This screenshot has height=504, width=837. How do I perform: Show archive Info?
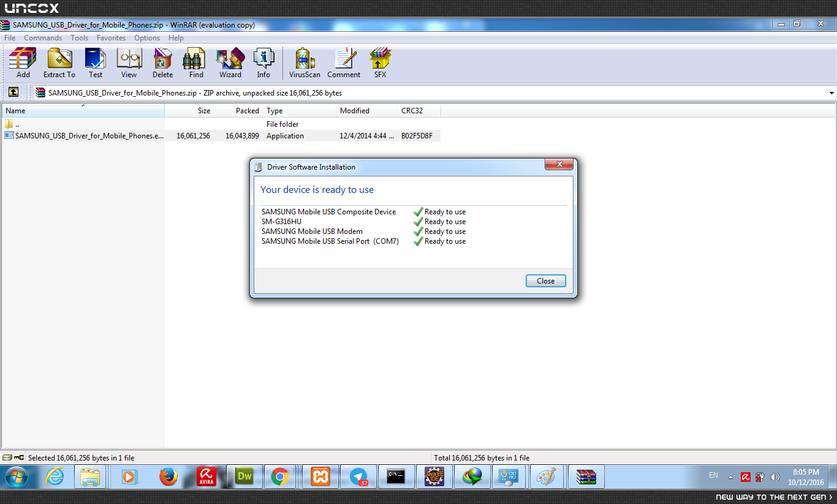click(x=263, y=62)
